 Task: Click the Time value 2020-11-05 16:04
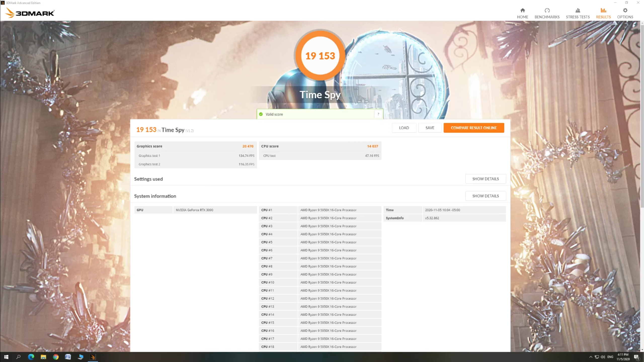pos(464,210)
